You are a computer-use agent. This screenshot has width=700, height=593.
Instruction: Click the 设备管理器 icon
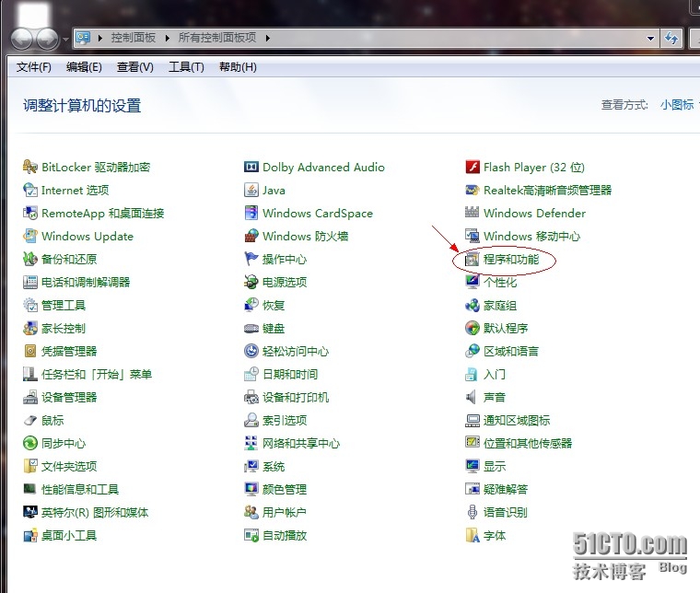click(29, 397)
